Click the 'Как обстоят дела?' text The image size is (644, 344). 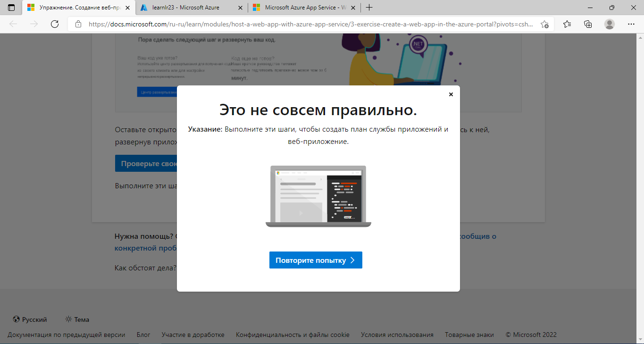[145, 268]
